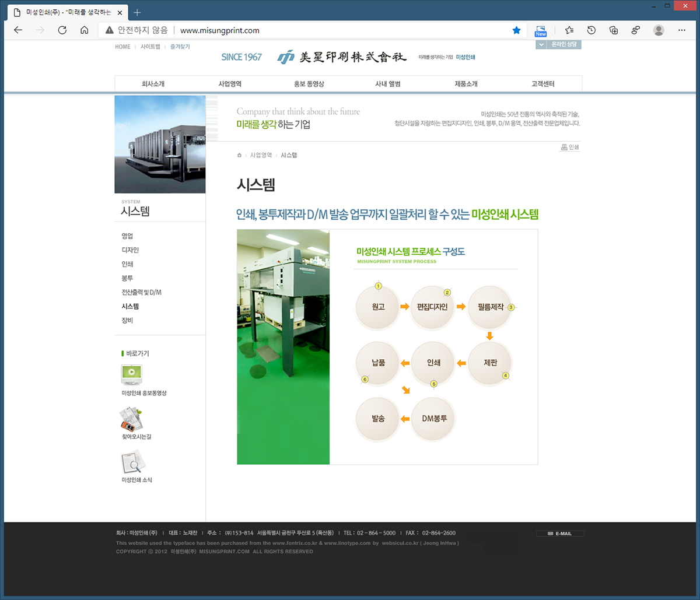This screenshot has height=600, width=700.
Task: Open the browser history icon
Action: pyautogui.click(x=591, y=30)
